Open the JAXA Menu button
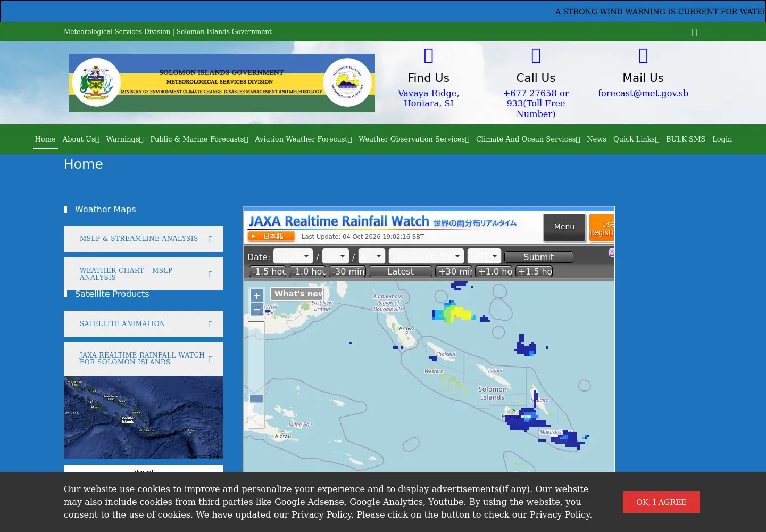This screenshot has width=766, height=532. tap(564, 227)
